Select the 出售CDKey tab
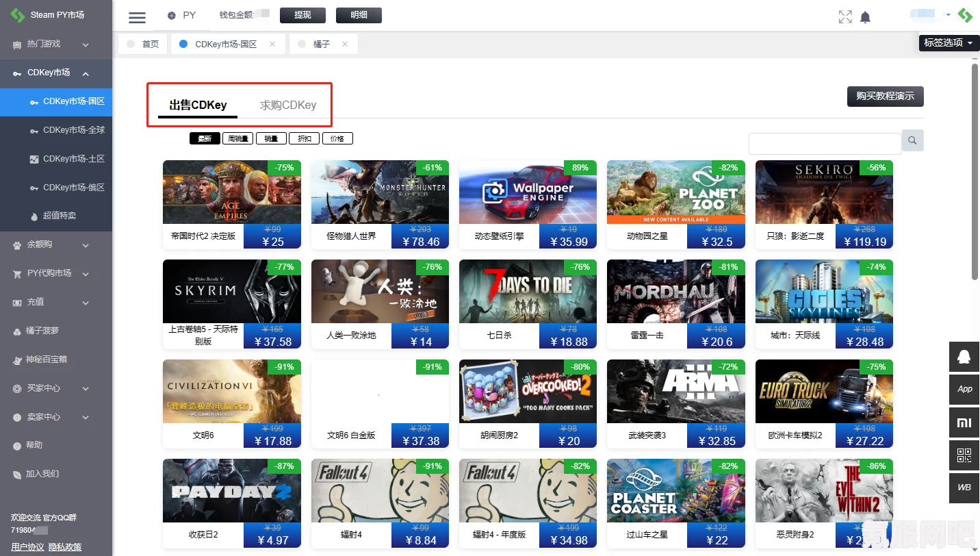Viewport: 980px width, 556px height. [198, 105]
